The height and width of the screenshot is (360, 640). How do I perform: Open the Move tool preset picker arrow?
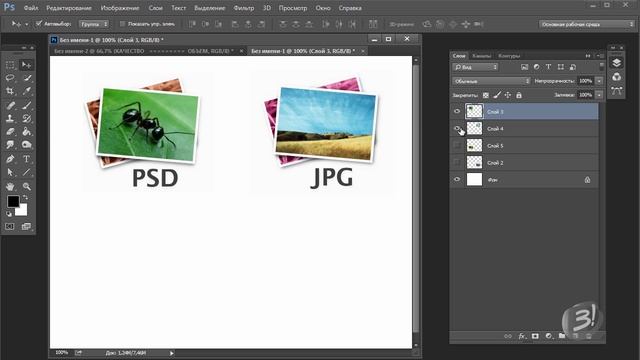click(x=27, y=24)
